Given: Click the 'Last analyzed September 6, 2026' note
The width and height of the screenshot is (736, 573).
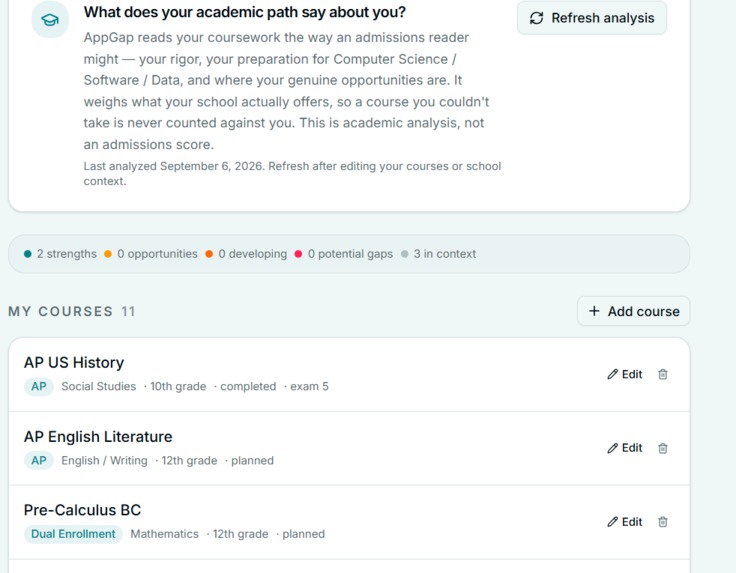Looking at the screenshot, I should tap(292, 174).
